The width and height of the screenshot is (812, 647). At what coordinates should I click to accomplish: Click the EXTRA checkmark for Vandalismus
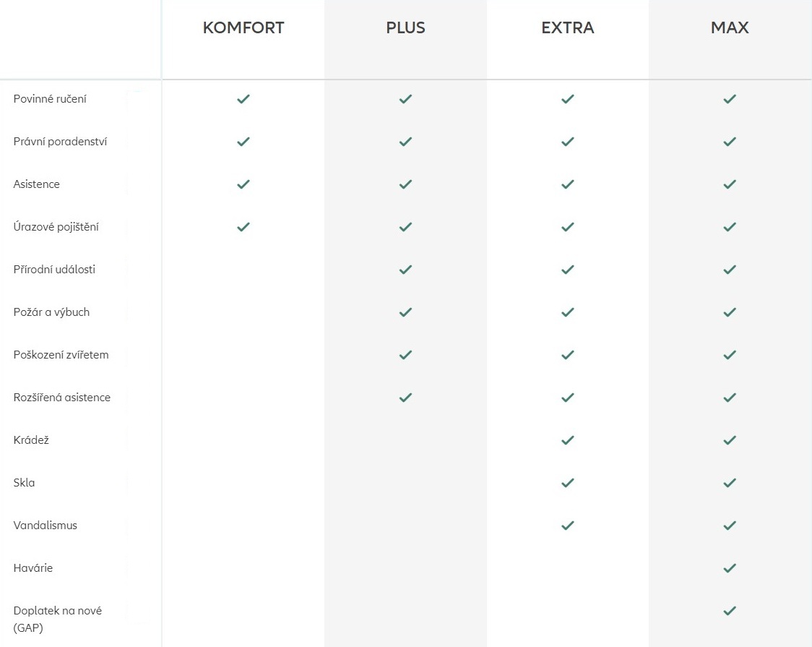pyautogui.click(x=568, y=526)
